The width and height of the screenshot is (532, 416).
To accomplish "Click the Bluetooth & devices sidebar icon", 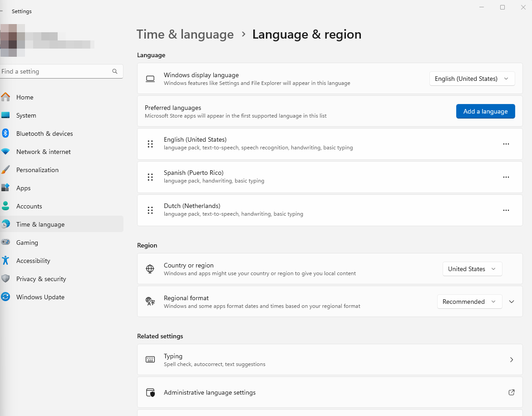I will pos(5,134).
